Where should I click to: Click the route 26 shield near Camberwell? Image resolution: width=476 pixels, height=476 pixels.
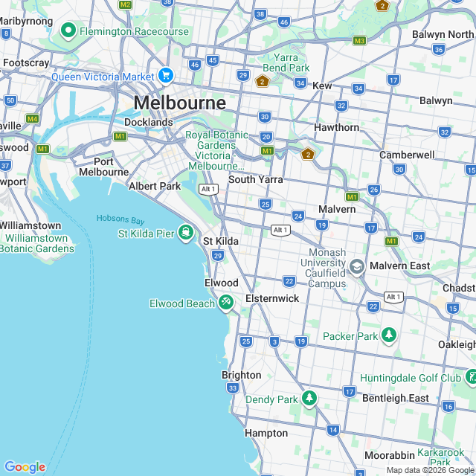point(373,190)
